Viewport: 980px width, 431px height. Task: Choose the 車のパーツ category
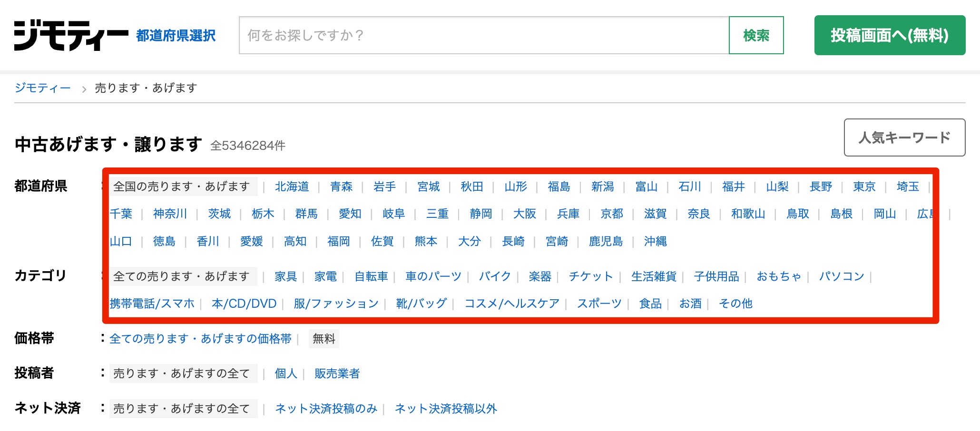[433, 276]
